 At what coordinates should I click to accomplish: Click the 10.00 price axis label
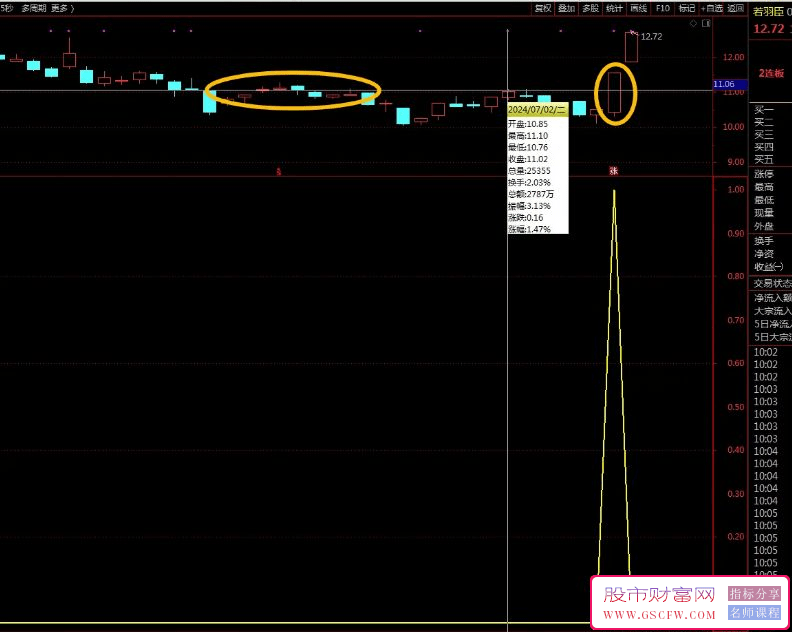coord(733,127)
